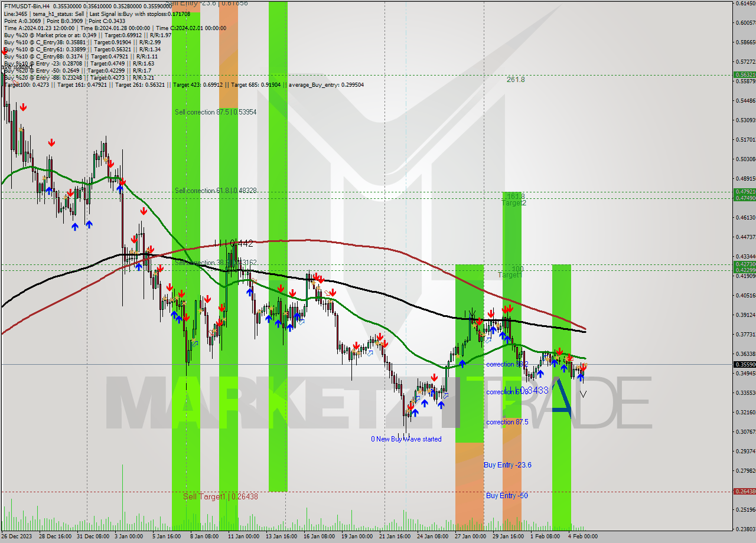Click the 'Buy %10 @ C_Entry38: 0.35881' line
Screen dimensions: 756x543
pyautogui.click(x=82, y=42)
